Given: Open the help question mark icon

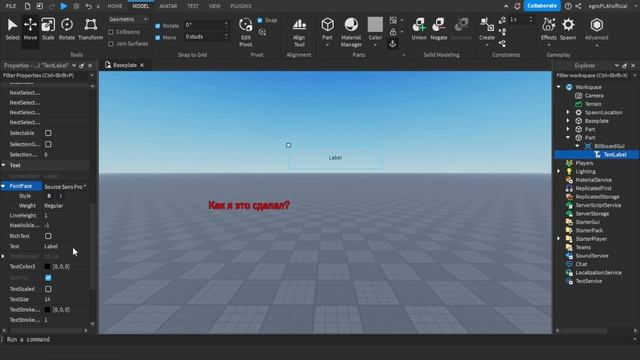Looking at the screenshot, I should (568, 6).
